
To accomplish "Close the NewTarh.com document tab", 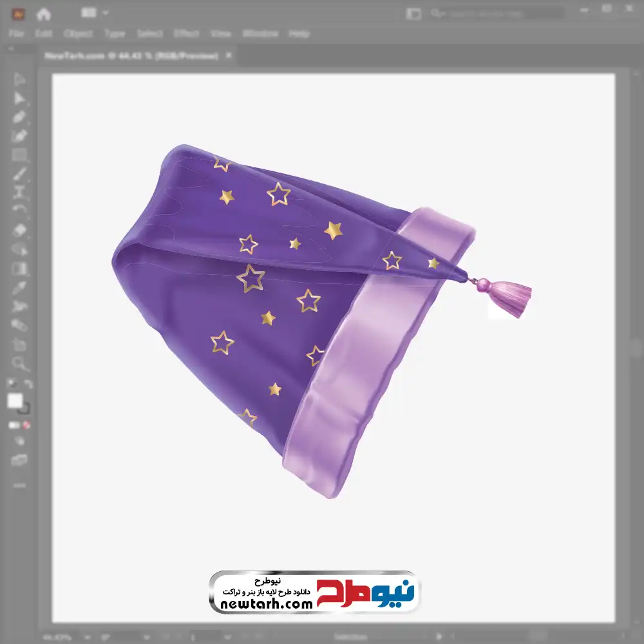I will click(228, 56).
